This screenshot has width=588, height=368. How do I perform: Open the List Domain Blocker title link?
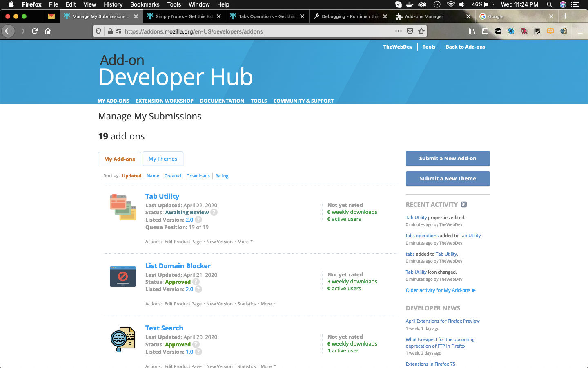[178, 266]
